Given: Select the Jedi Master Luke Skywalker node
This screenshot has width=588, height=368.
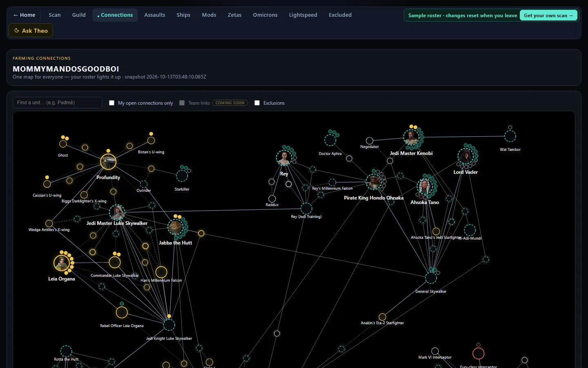Looking at the screenshot, I should point(117,213).
